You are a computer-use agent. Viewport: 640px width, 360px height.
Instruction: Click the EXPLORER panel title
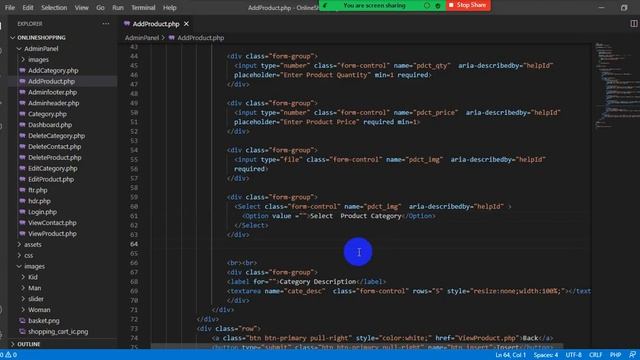point(29,24)
